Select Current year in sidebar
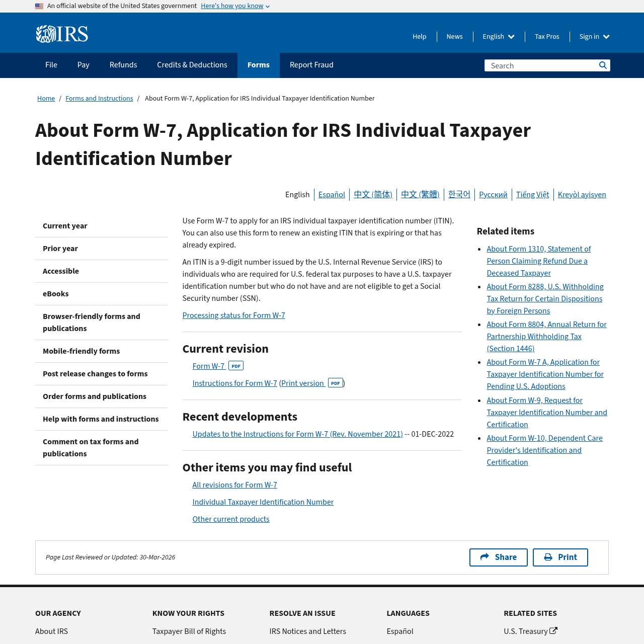This screenshot has width=644, height=644. [101, 226]
